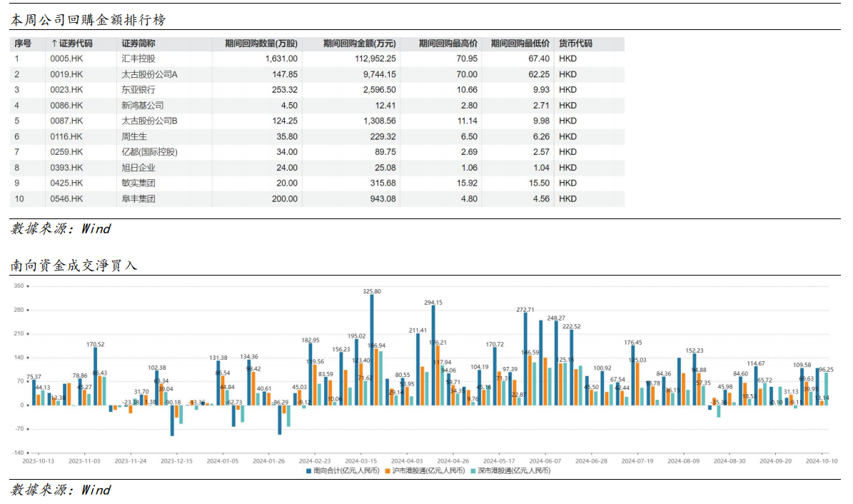Click the x-axis date 2023-10-13
Viewport: 853px width, 504px height.
tap(38, 461)
